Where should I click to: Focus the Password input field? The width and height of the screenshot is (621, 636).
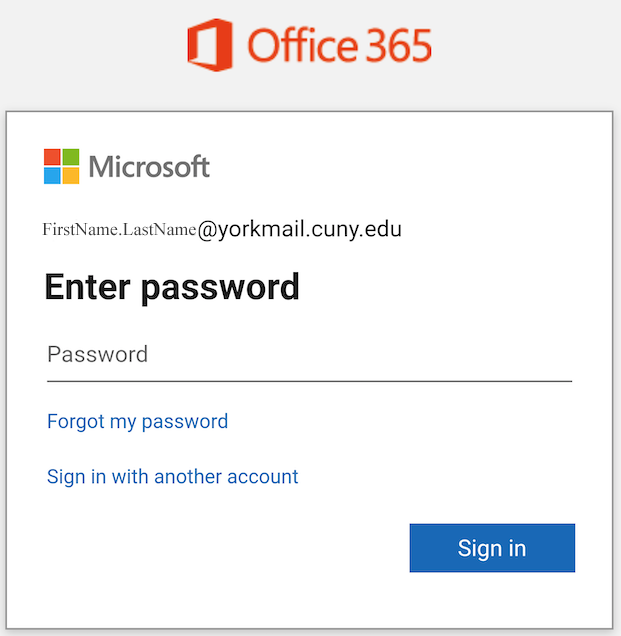pyautogui.click(x=309, y=357)
